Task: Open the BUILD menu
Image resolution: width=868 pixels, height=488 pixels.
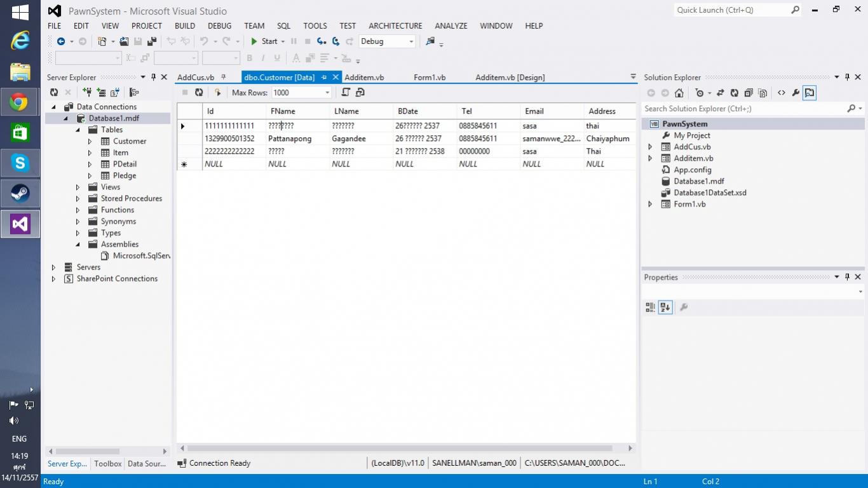Action: (184, 26)
